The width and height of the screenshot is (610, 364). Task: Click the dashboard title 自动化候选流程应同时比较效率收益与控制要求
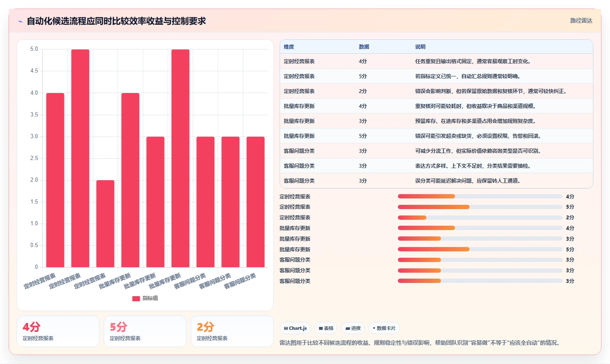tap(116, 21)
